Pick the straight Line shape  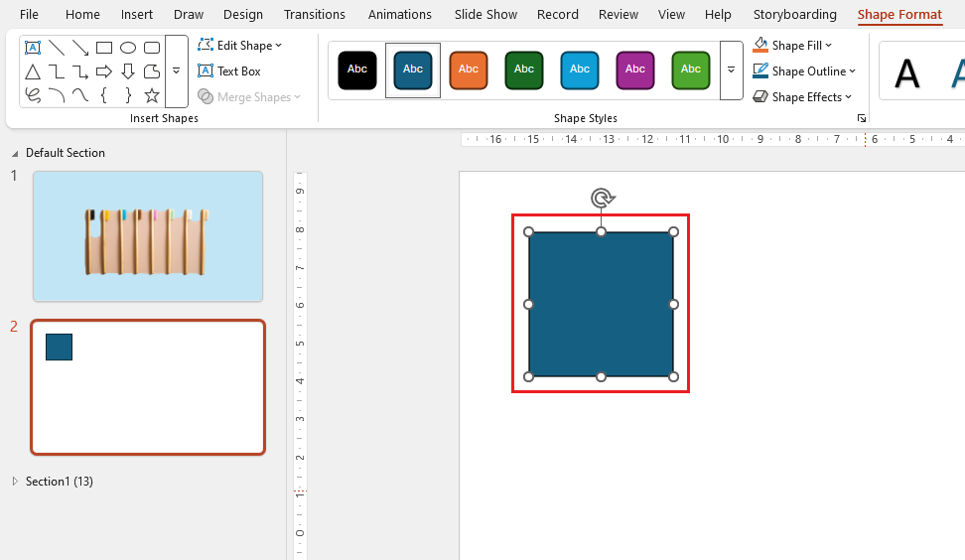point(57,48)
